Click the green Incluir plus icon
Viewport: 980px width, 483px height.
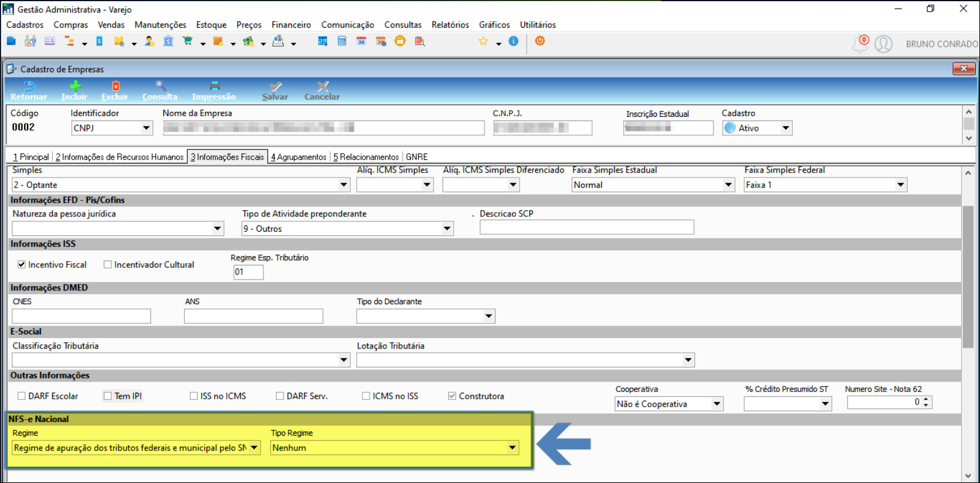74,87
